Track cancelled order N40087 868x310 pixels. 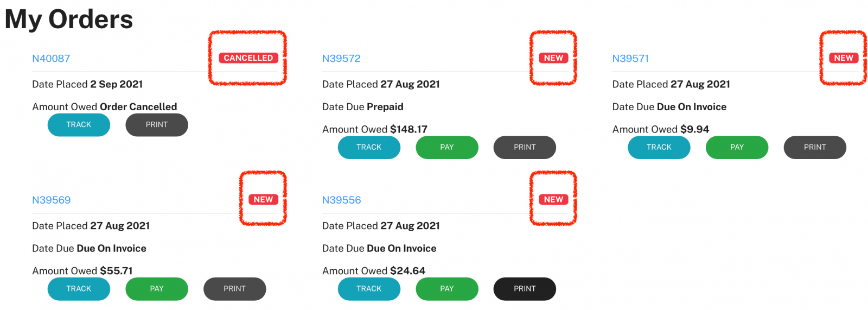[79, 125]
